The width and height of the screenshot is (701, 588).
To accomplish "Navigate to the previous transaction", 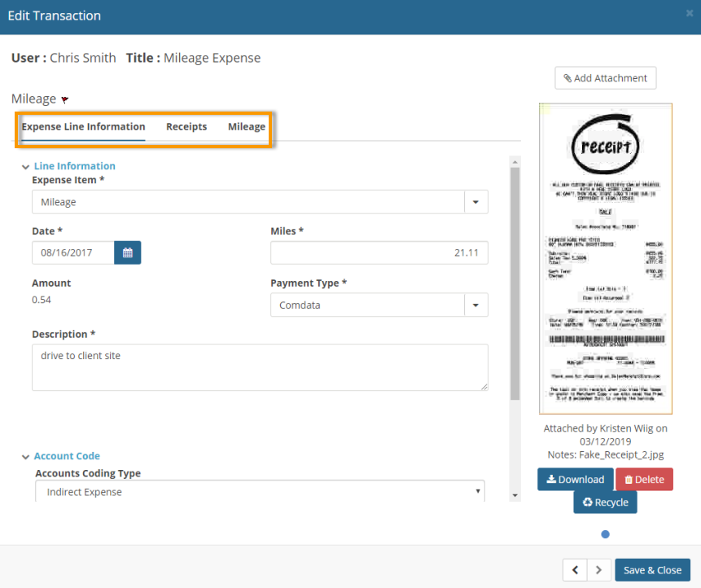I will point(575,569).
